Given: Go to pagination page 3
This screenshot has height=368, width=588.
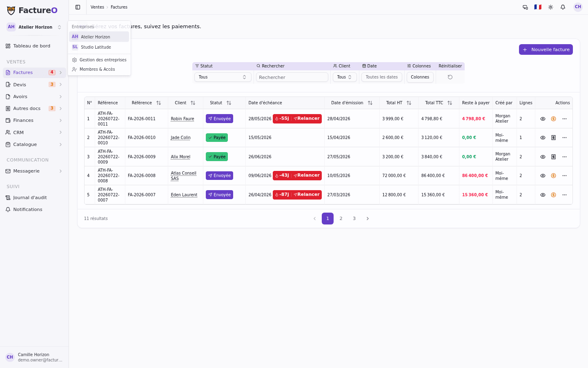Looking at the screenshot, I should [354, 218].
